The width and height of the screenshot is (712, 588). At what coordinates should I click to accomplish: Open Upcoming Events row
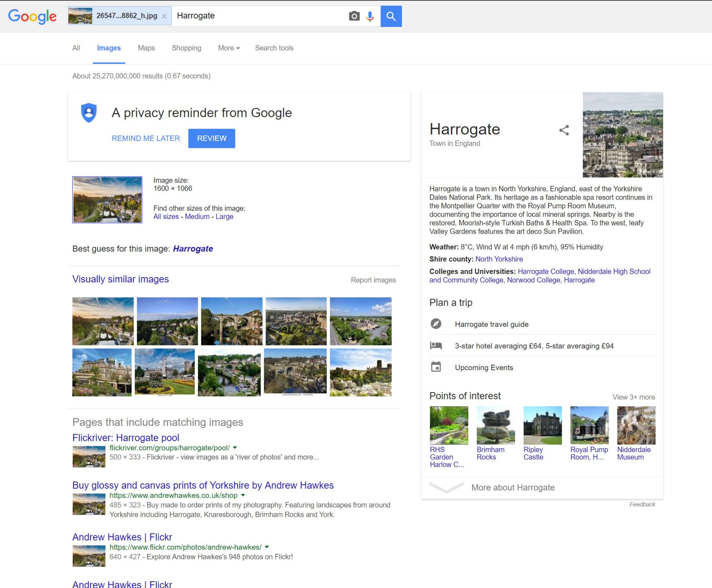542,367
